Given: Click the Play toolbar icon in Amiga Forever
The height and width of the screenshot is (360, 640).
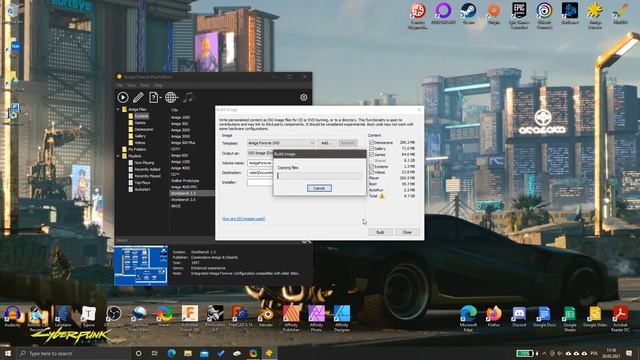Looking at the screenshot, I should 122,97.
